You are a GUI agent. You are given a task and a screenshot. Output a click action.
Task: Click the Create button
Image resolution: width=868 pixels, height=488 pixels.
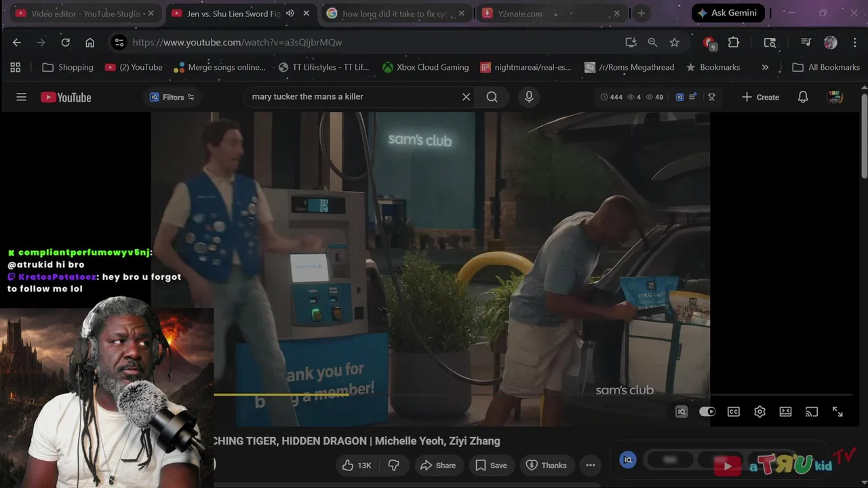coord(760,97)
